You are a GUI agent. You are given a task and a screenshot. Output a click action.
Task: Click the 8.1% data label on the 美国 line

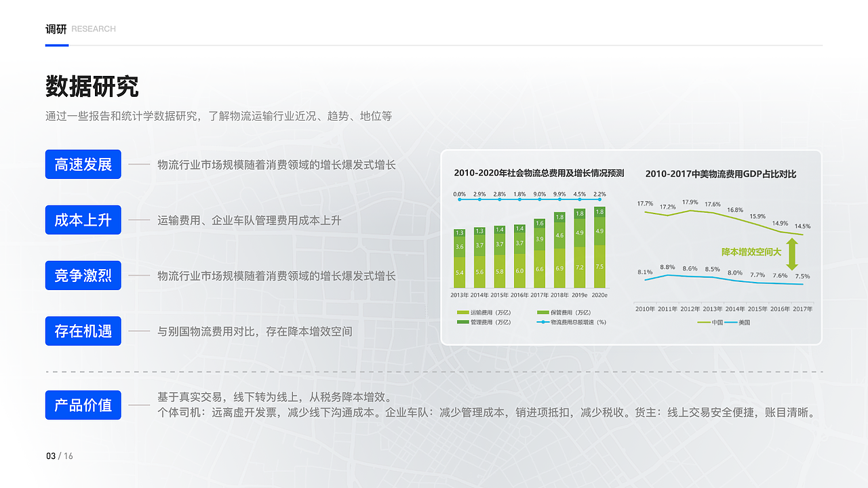tap(645, 272)
